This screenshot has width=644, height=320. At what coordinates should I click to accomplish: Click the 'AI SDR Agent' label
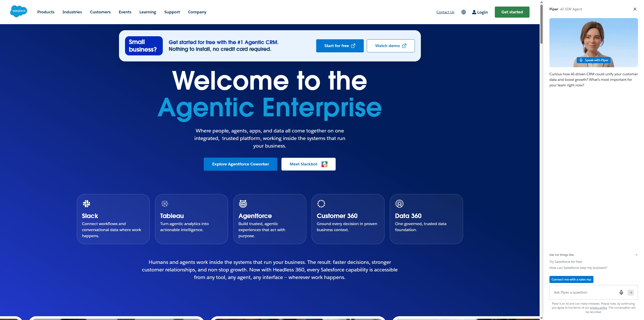[x=571, y=9]
